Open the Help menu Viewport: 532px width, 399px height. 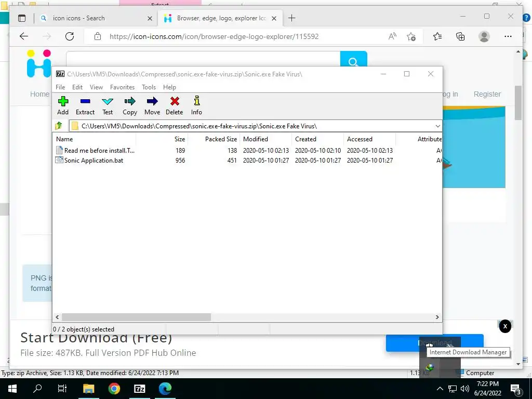(x=169, y=87)
